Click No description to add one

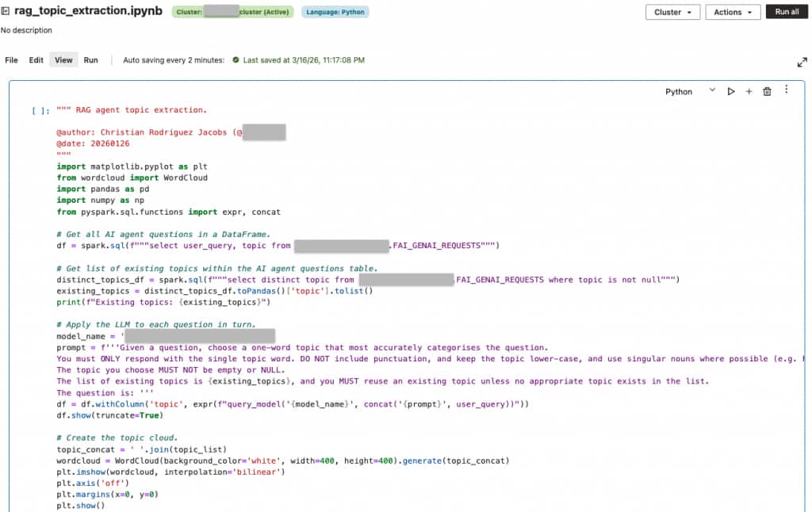(27, 29)
